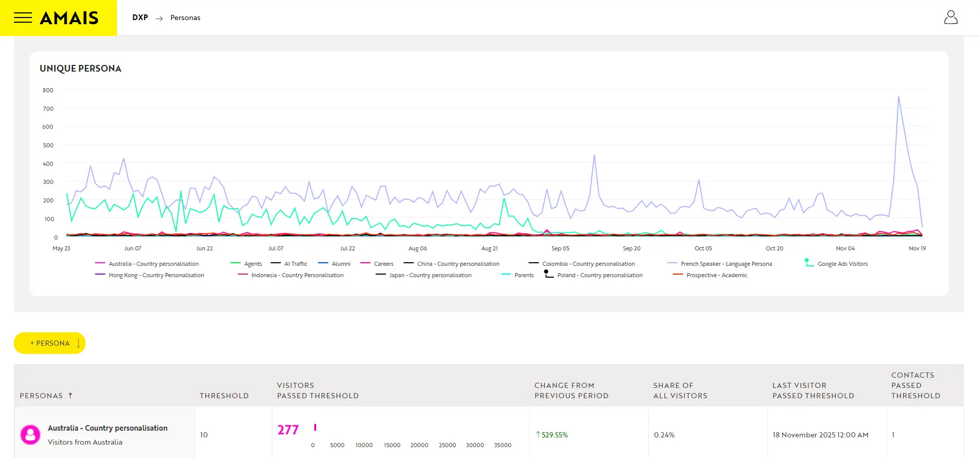Click the 277 visitors count value
This screenshot has width=980, height=458.
(x=288, y=430)
